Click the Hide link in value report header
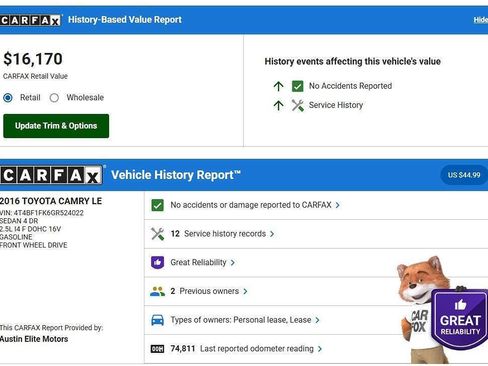The width and height of the screenshot is (488, 366). tap(481, 20)
